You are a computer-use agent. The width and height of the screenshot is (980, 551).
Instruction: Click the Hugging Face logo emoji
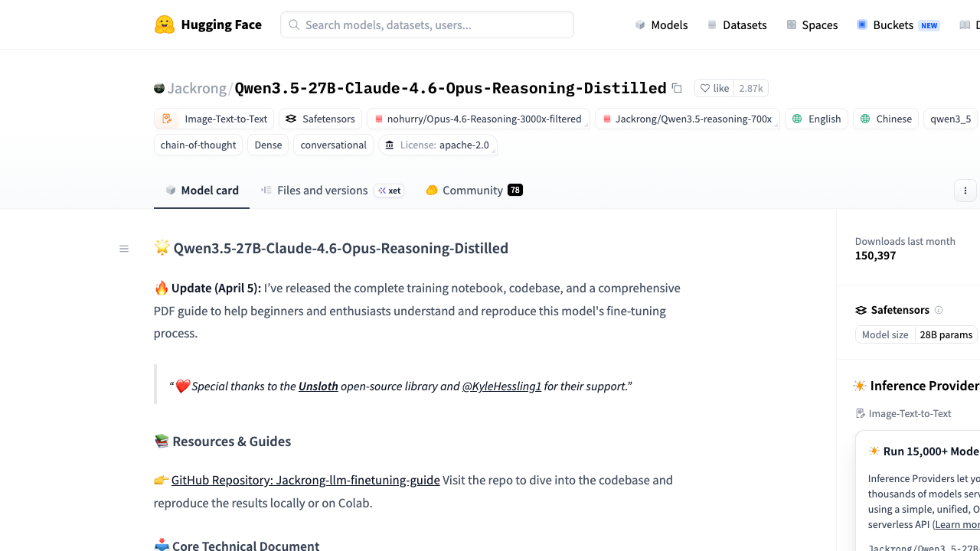[x=165, y=24]
